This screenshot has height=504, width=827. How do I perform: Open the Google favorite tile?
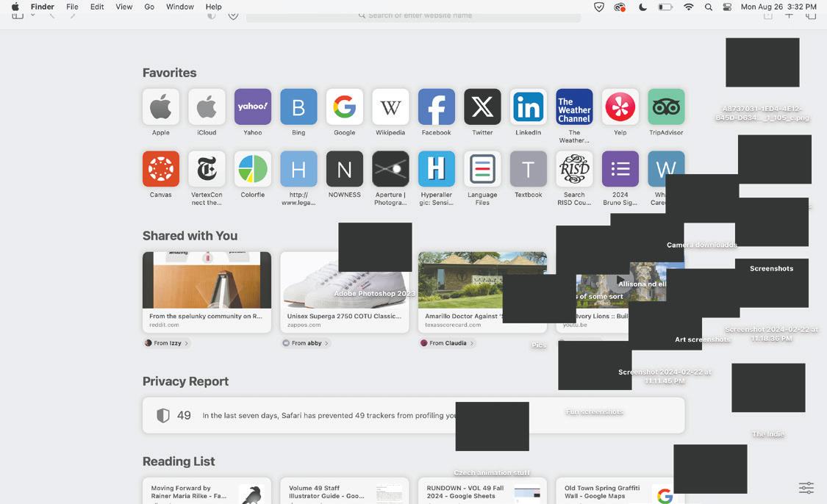345,107
